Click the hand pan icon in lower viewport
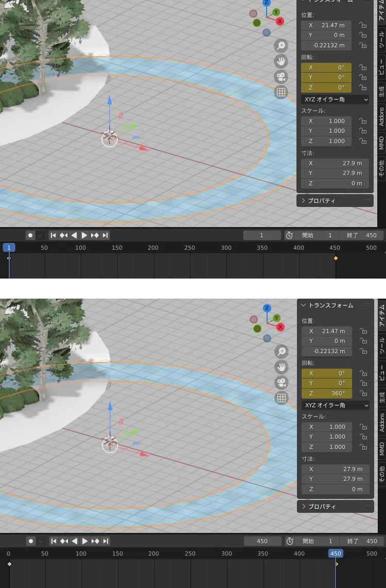The image size is (386, 588). (282, 367)
